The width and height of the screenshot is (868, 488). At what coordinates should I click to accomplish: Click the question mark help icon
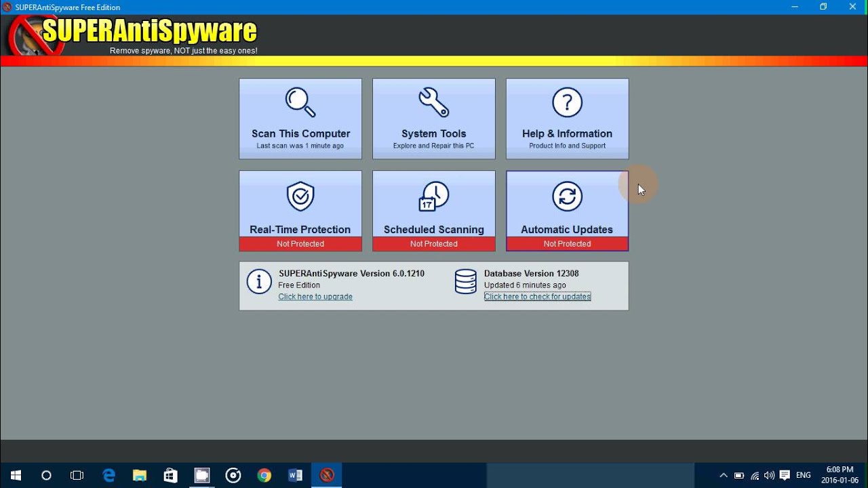(568, 102)
